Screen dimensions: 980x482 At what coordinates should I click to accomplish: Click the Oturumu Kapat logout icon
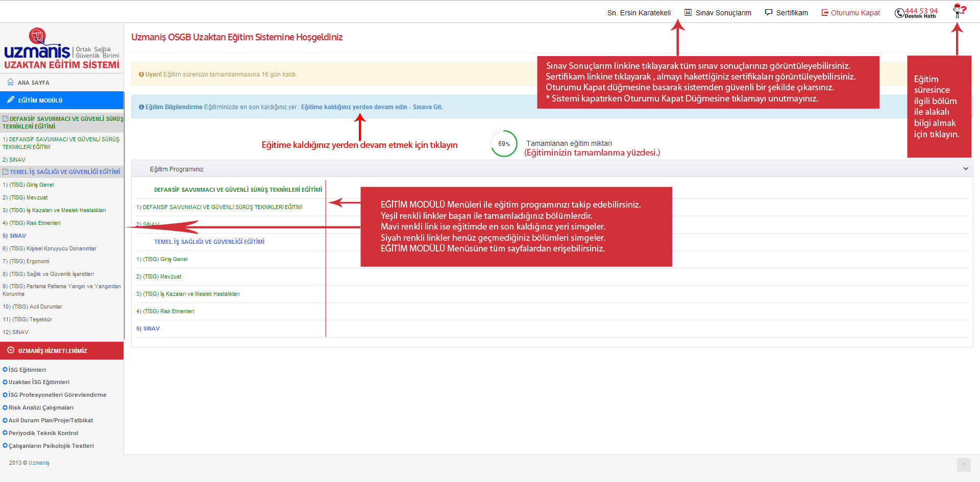(x=824, y=13)
